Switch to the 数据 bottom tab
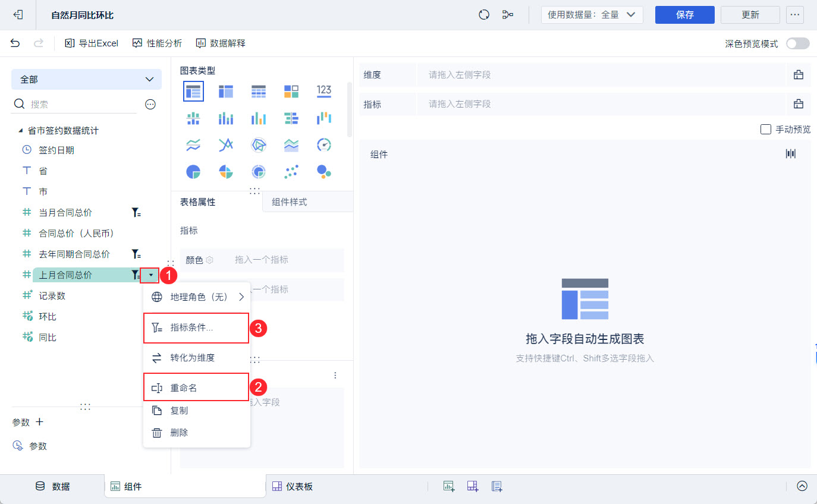817x504 pixels. pos(53,486)
